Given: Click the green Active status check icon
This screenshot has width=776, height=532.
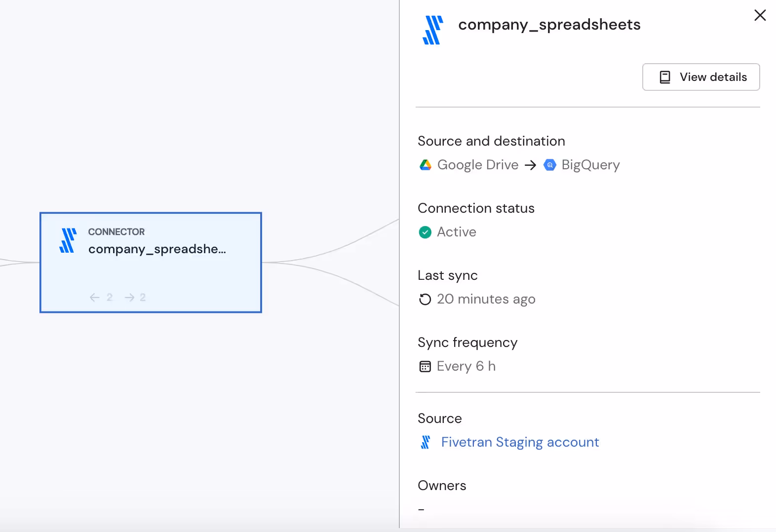Looking at the screenshot, I should click(425, 232).
